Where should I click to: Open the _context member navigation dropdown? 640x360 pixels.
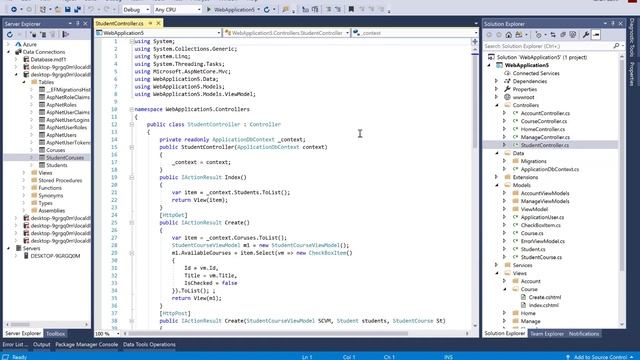tap(415, 33)
